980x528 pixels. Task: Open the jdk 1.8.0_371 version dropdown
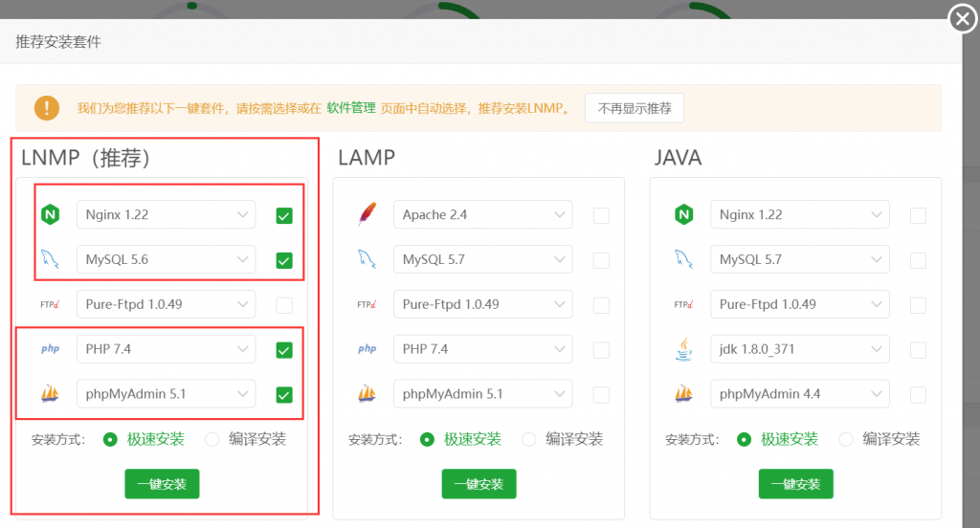[x=799, y=349]
